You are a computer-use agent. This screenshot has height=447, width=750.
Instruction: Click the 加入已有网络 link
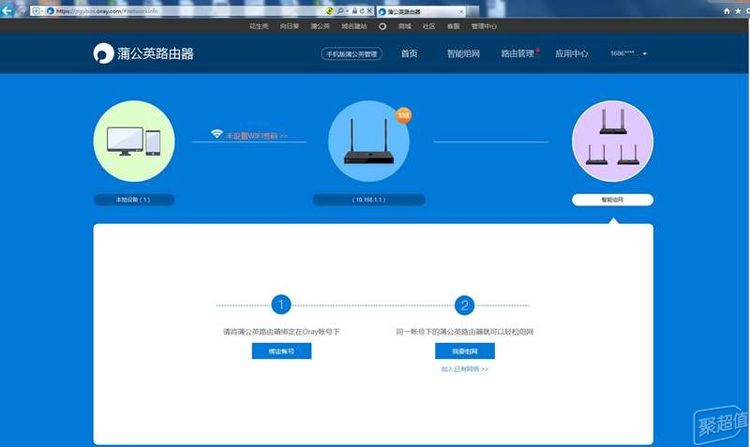pyautogui.click(x=464, y=369)
